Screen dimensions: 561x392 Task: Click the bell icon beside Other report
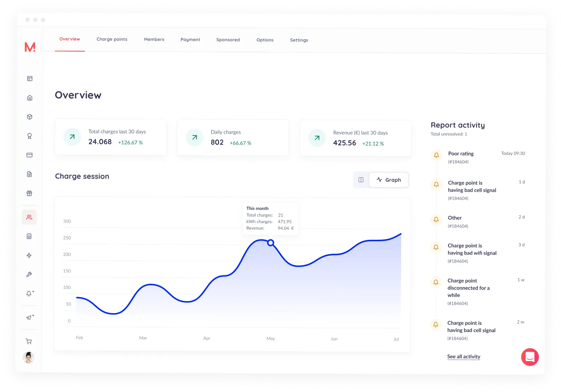pos(436,219)
